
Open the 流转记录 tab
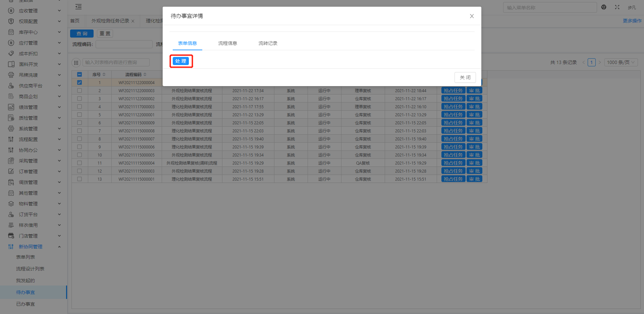pos(268,43)
